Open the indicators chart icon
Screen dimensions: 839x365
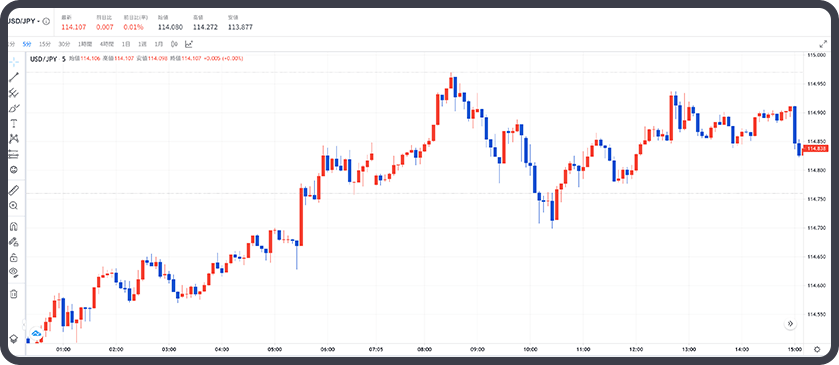pyautogui.click(x=189, y=44)
